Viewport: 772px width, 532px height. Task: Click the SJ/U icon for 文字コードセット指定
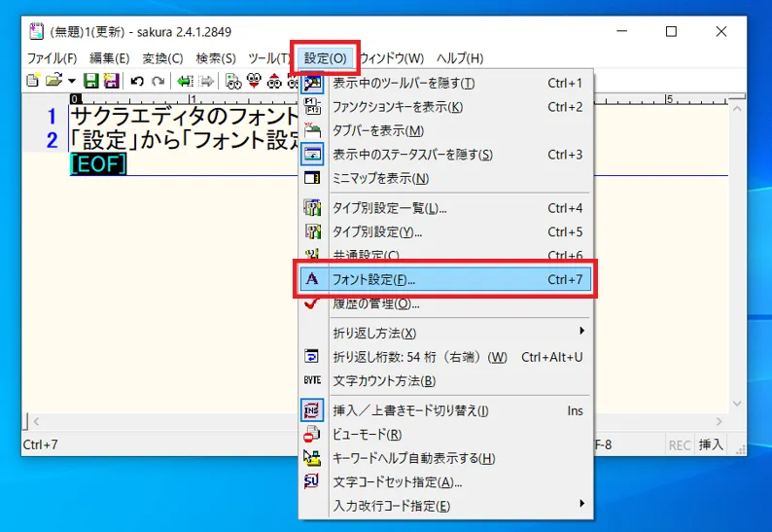click(312, 481)
